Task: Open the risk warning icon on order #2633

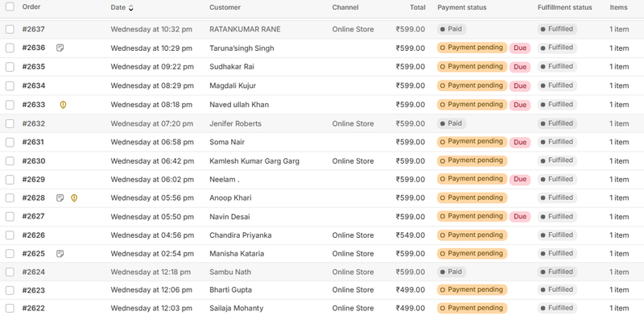Action: tap(63, 105)
